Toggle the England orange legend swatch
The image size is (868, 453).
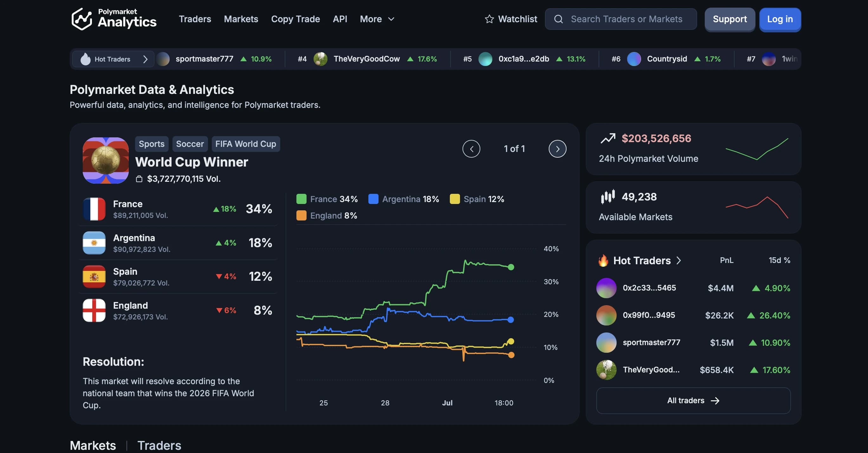301,215
